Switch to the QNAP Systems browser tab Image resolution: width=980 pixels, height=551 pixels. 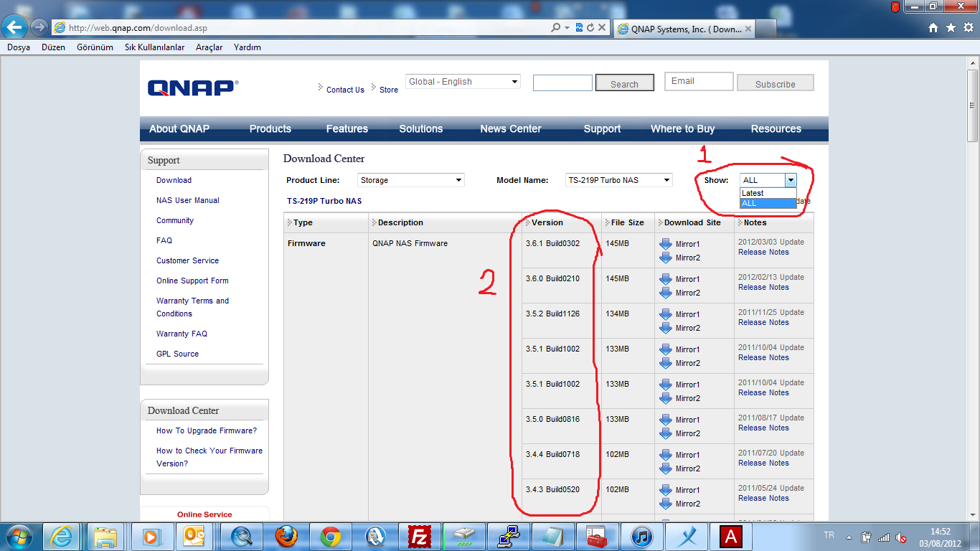685,29
